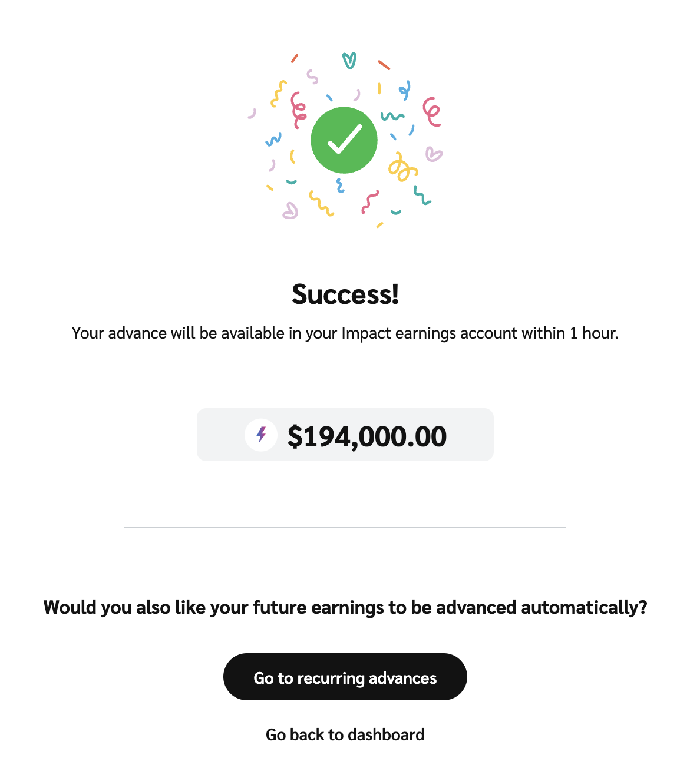Viewport: 700px width, 768px height.
Task: Click the lilac heart confetti on the right
Action: pyautogui.click(x=434, y=154)
